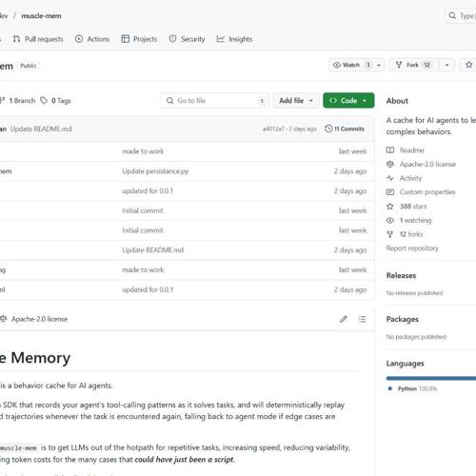This screenshot has width=476, height=476.
Task: Open the Pull requests tab
Action: coord(38,39)
